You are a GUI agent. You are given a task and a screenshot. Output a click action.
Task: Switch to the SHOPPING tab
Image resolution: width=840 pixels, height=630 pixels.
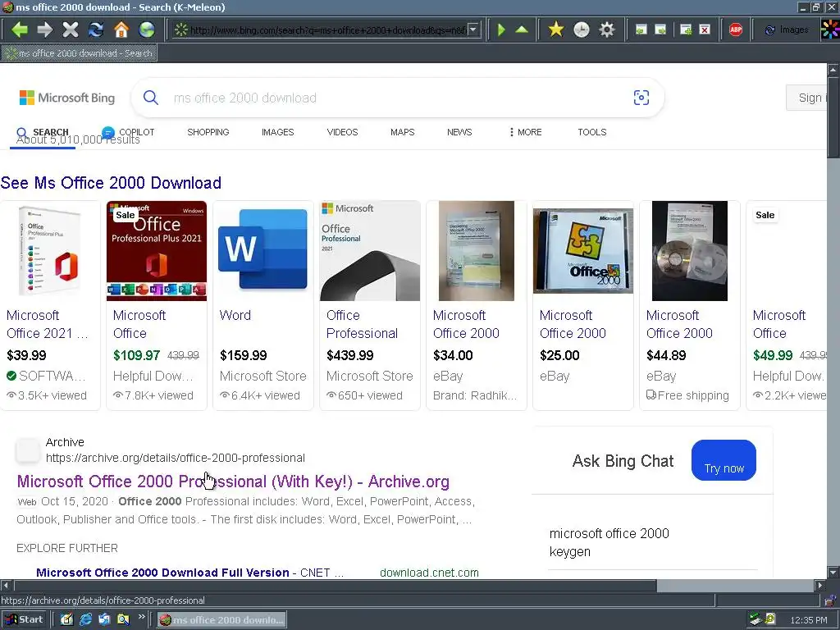(208, 132)
